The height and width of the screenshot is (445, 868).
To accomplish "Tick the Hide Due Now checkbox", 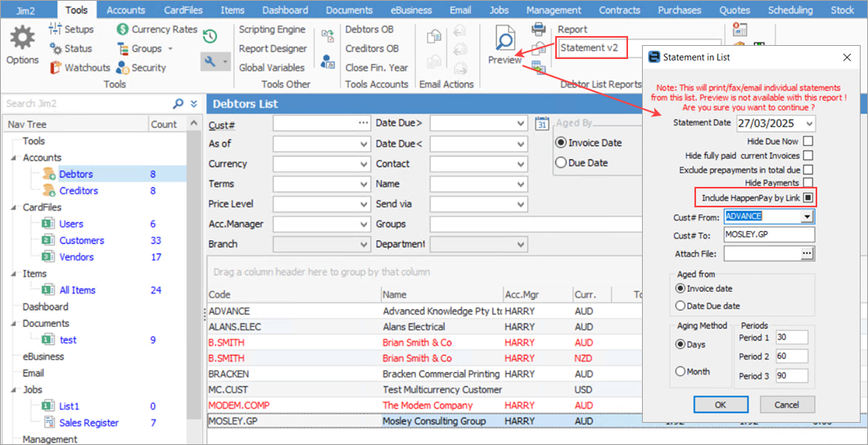I will coord(808,142).
